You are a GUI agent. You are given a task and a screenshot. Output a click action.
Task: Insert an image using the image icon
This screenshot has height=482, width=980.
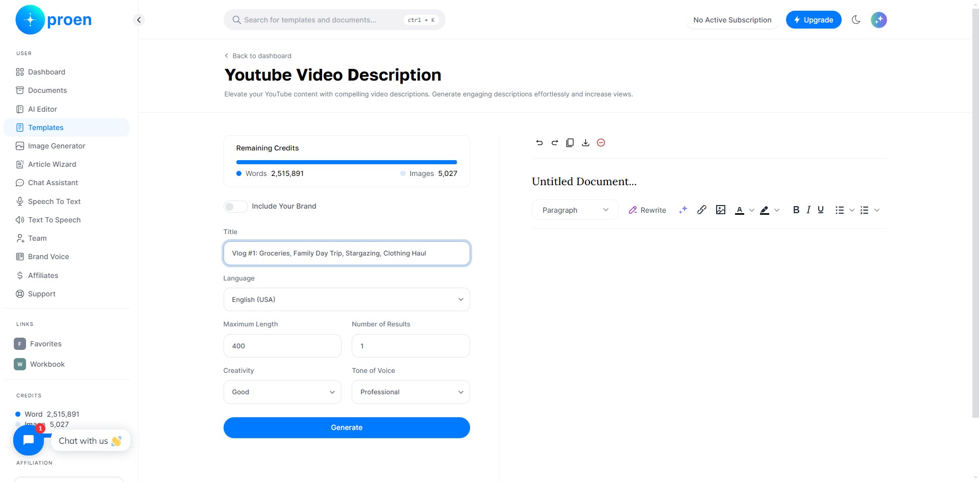click(721, 210)
